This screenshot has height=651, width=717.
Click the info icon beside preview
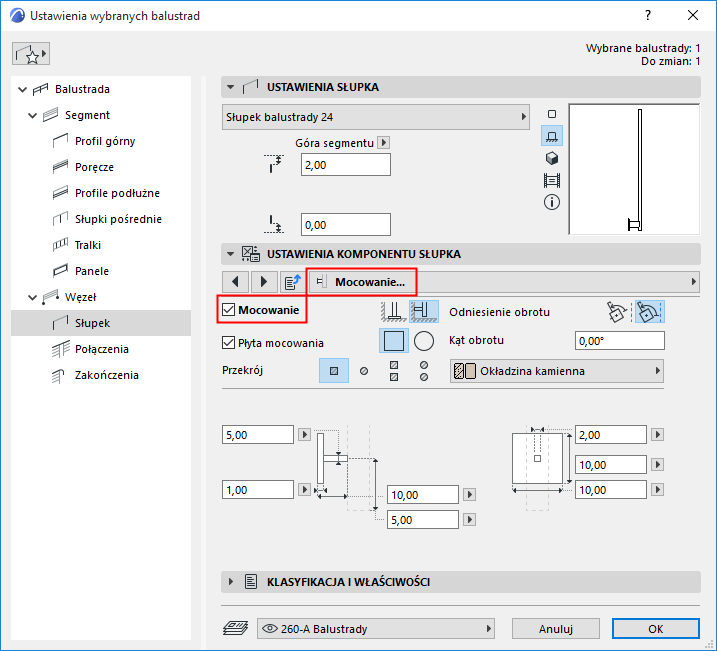(x=552, y=202)
